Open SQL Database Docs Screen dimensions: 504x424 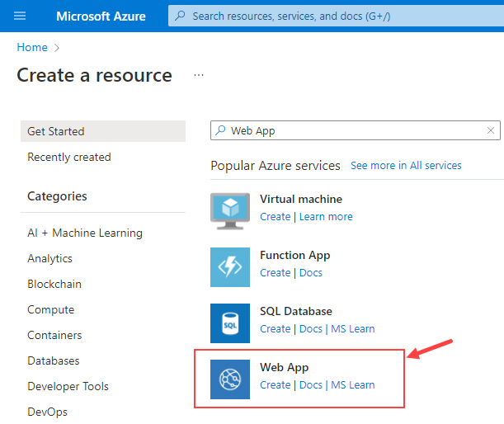(311, 329)
